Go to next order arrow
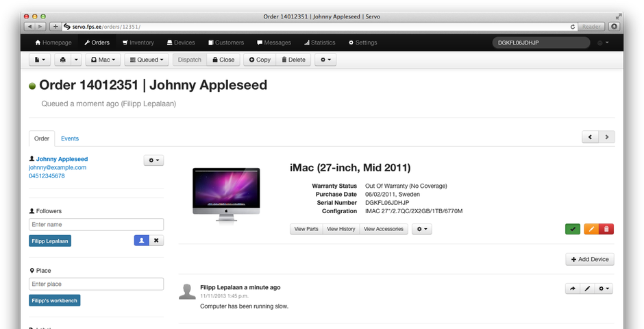644x329 pixels. coord(606,137)
